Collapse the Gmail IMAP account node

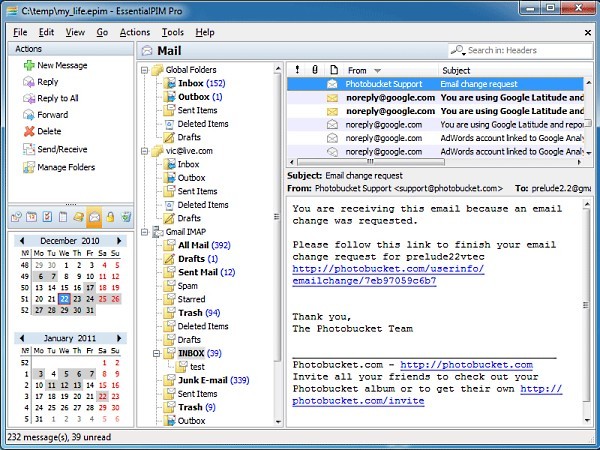(x=145, y=232)
